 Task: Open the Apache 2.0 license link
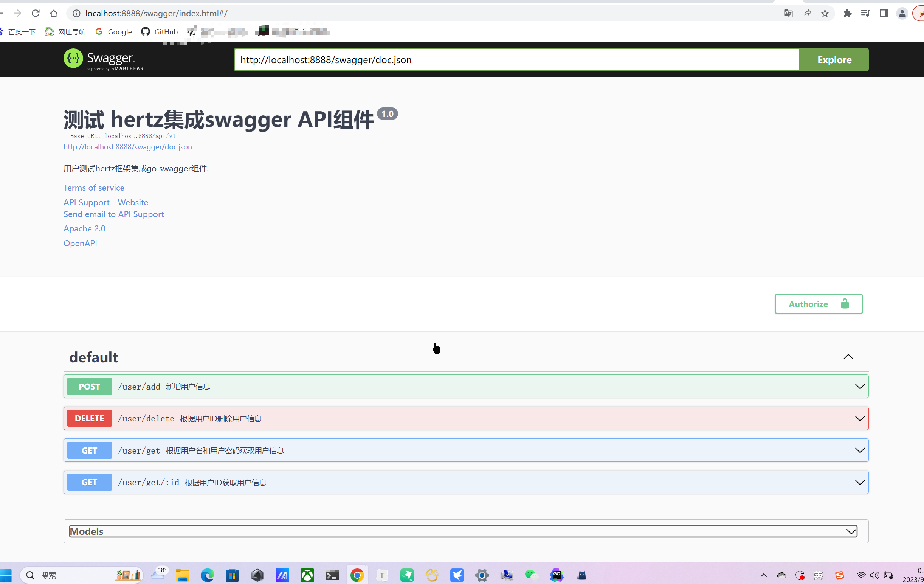click(x=84, y=228)
